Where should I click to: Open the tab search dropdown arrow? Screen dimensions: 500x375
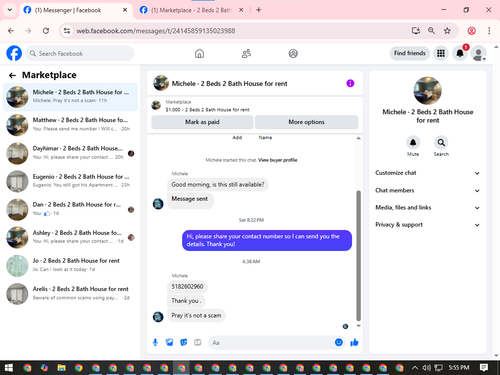click(10, 10)
